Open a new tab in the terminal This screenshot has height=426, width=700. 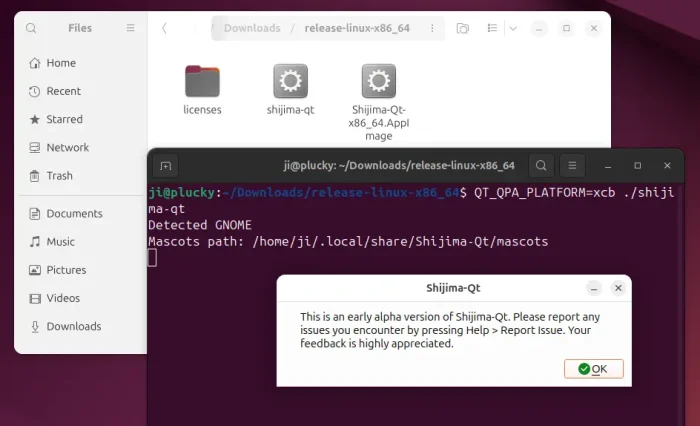165,166
